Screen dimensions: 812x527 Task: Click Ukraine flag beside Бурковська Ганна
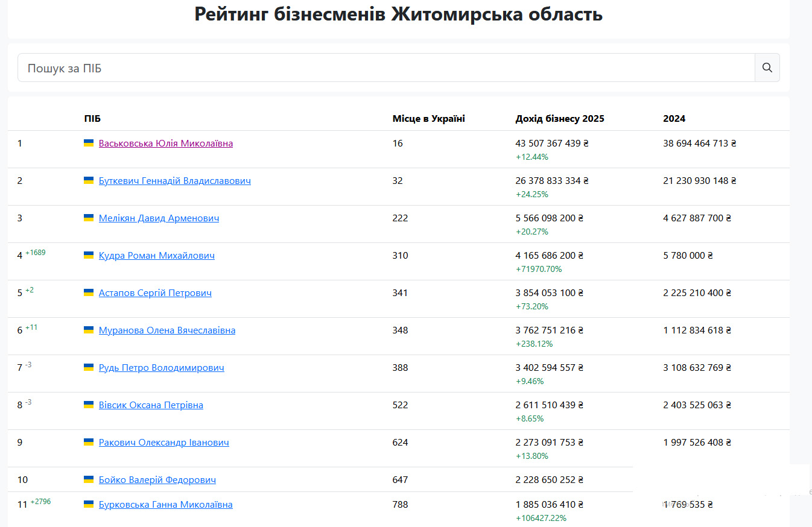click(89, 504)
